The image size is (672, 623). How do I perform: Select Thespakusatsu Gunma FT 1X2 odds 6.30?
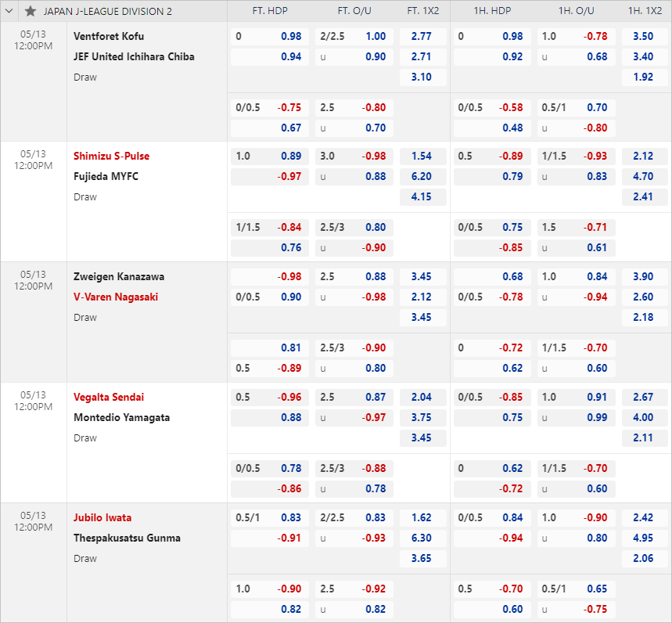click(x=423, y=538)
